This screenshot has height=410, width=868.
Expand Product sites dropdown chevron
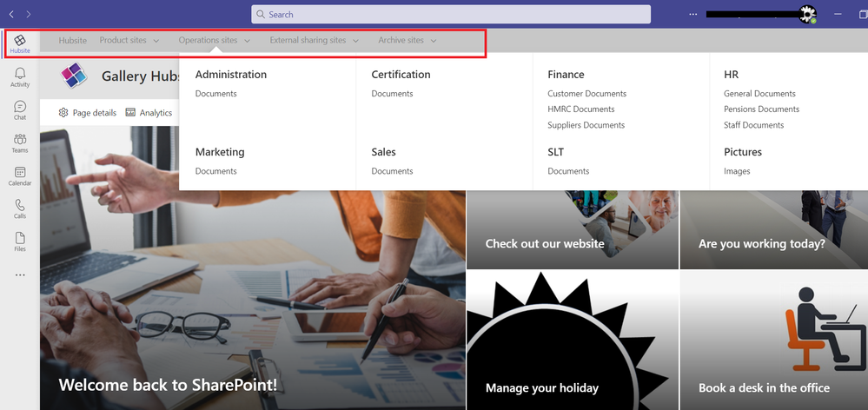156,40
